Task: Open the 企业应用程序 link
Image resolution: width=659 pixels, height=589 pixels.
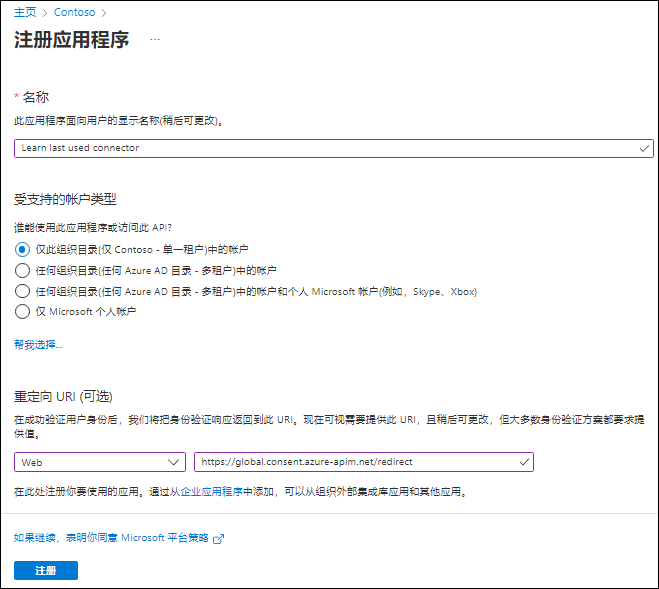Action: click(x=211, y=491)
